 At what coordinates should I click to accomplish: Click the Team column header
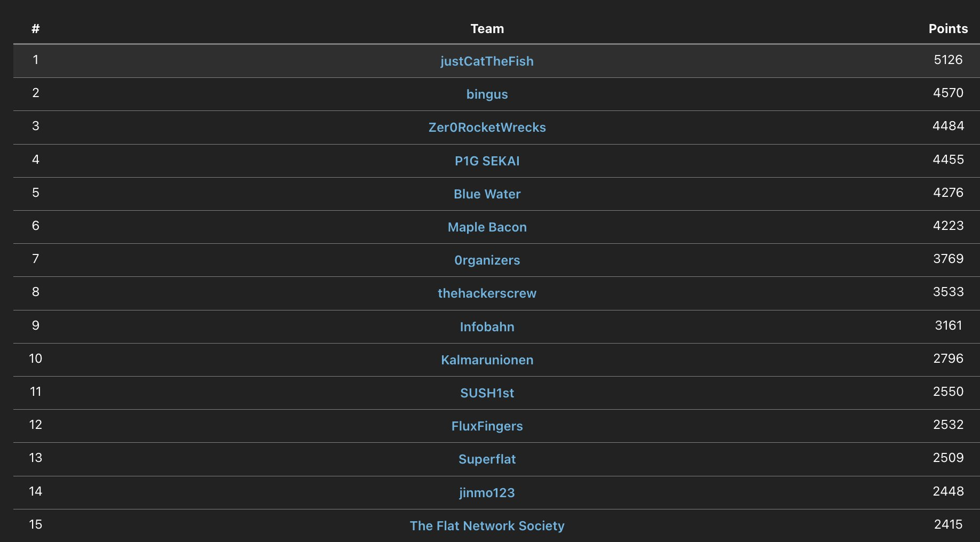click(x=487, y=29)
